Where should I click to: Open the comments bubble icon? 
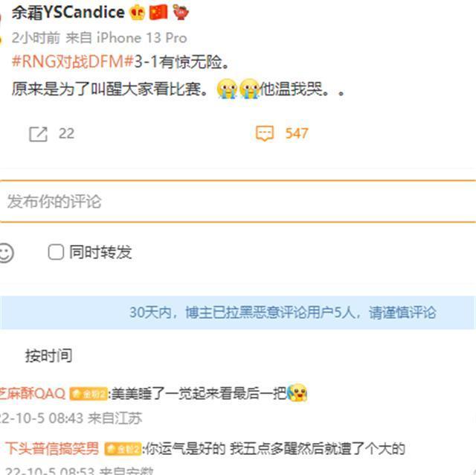265,134
